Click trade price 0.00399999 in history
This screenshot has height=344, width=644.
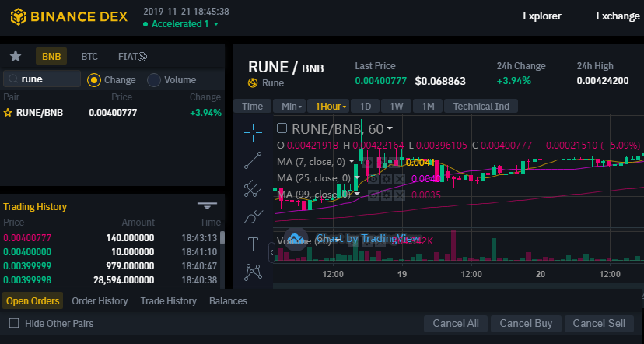(27, 266)
